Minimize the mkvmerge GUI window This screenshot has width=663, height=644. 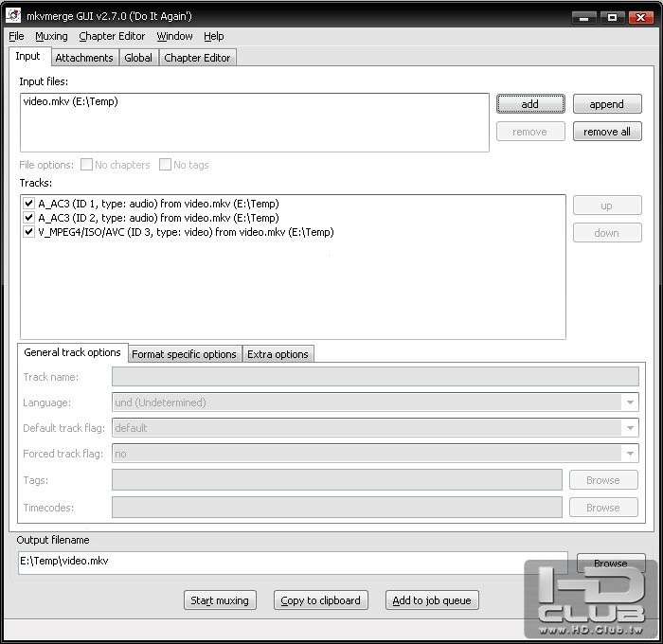584,17
